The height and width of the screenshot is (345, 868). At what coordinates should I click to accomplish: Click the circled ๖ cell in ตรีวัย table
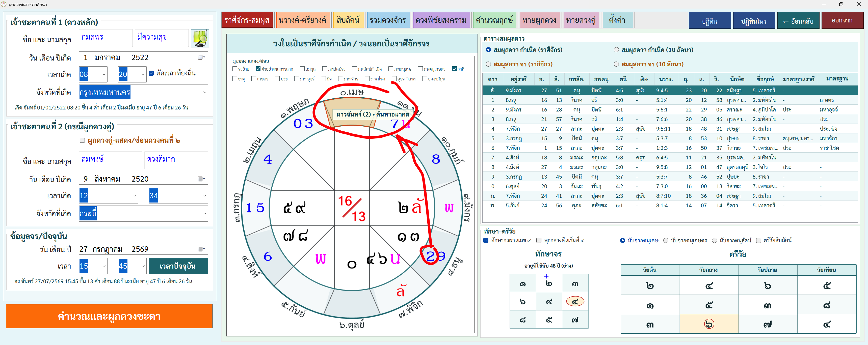(709, 324)
